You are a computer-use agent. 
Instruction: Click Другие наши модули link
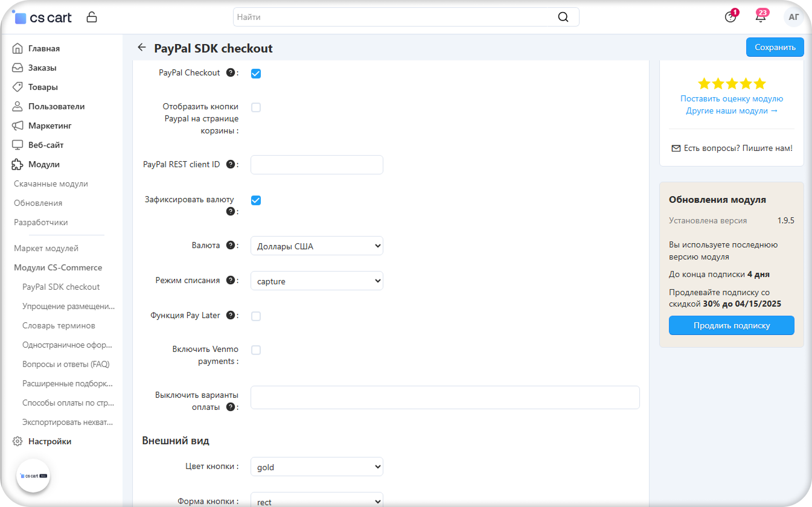pyautogui.click(x=732, y=110)
